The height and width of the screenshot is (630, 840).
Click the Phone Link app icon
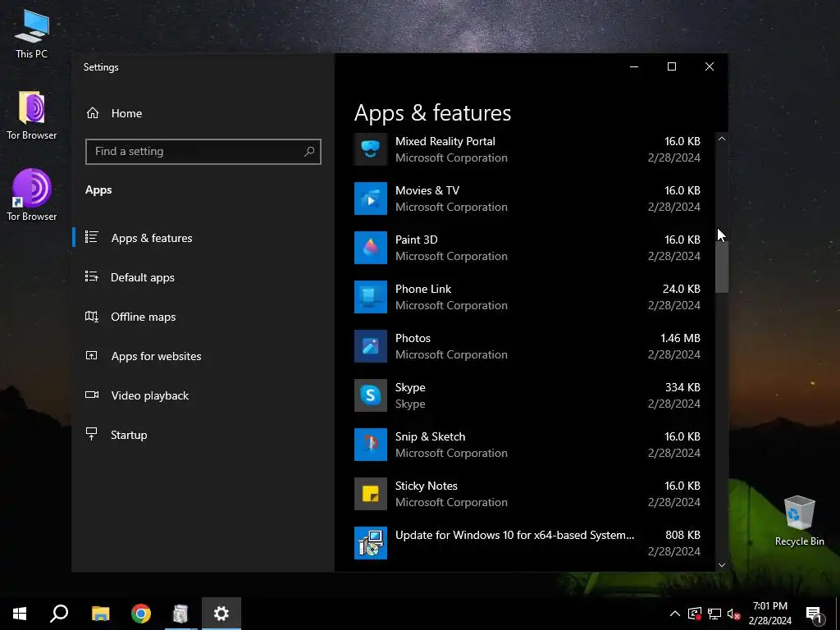click(370, 297)
